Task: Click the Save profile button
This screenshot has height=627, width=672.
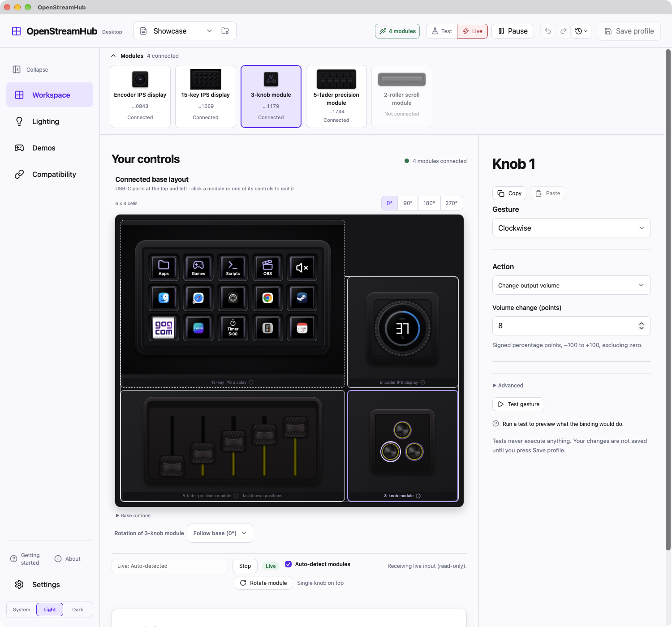Action: (x=629, y=31)
